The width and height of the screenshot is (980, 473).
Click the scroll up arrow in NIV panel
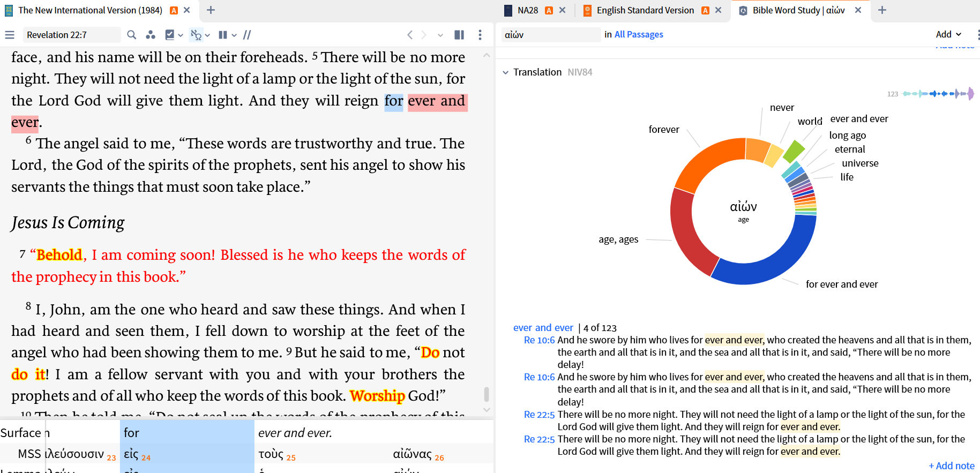pos(487,55)
